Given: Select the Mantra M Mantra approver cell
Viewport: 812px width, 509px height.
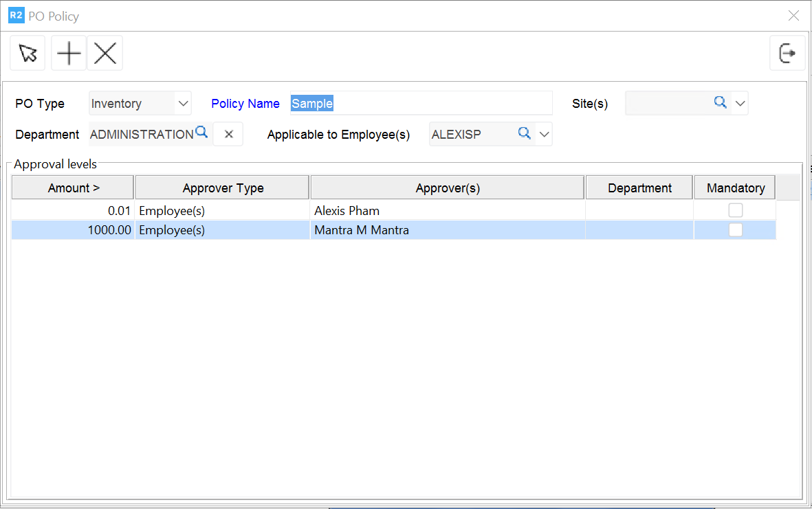Looking at the screenshot, I should (447, 231).
